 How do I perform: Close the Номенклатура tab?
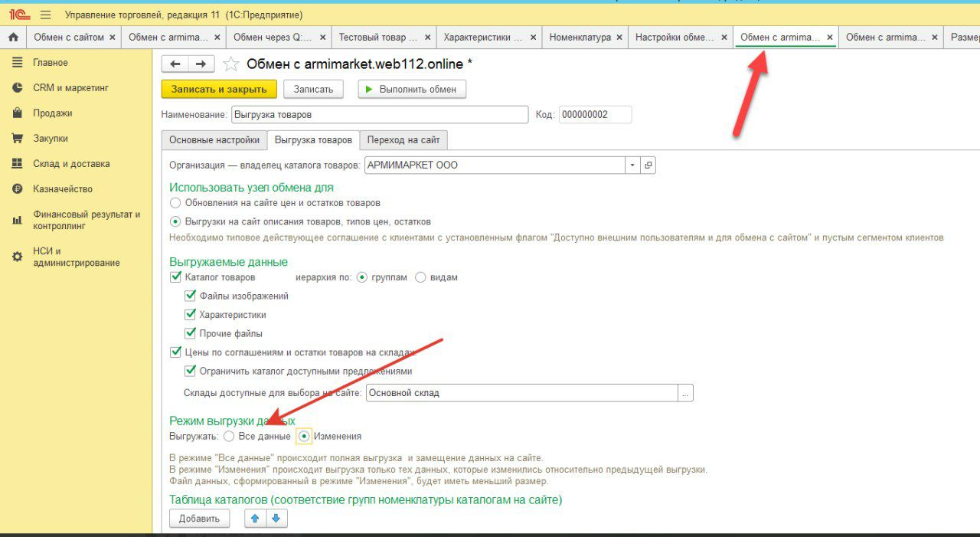619,37
